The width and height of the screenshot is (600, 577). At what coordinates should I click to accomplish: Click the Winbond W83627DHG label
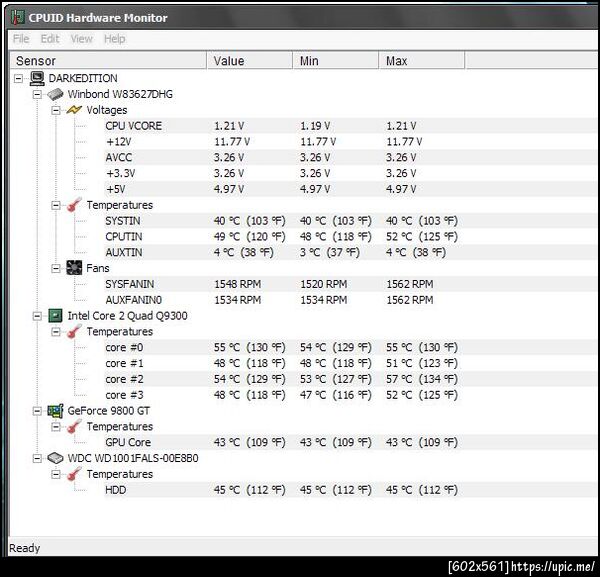[x=120, y=94]
